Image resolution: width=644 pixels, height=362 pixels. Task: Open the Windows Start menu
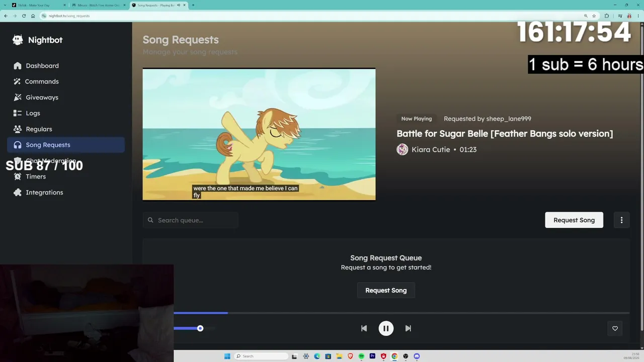pyautogui.click(x=227, y=356)
